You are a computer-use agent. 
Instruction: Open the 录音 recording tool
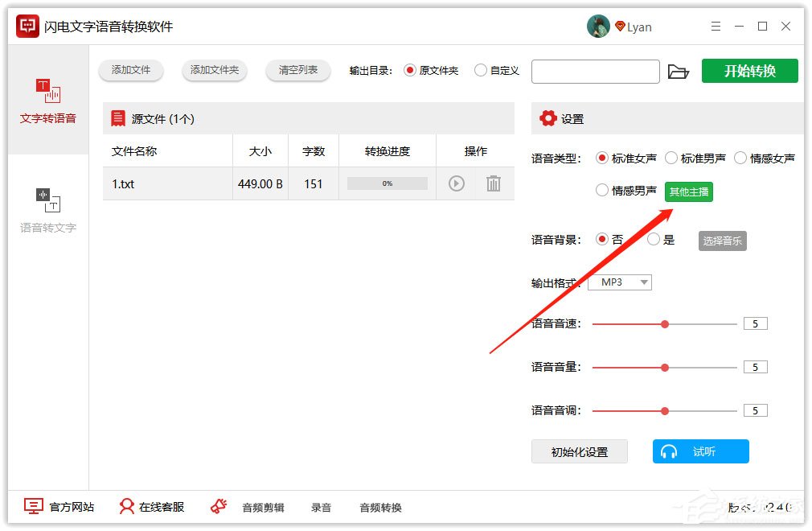click(320, 507)
